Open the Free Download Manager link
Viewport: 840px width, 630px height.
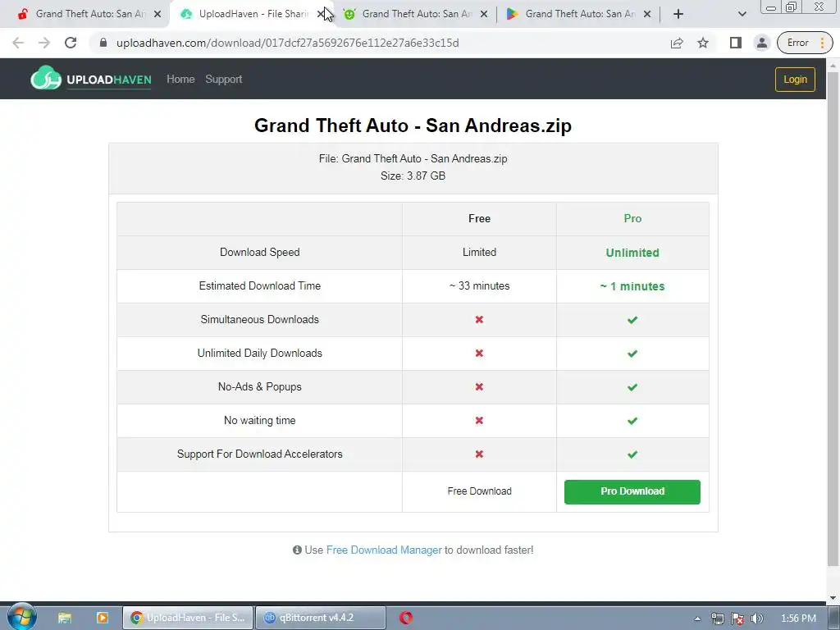click(x=384, y=550)
